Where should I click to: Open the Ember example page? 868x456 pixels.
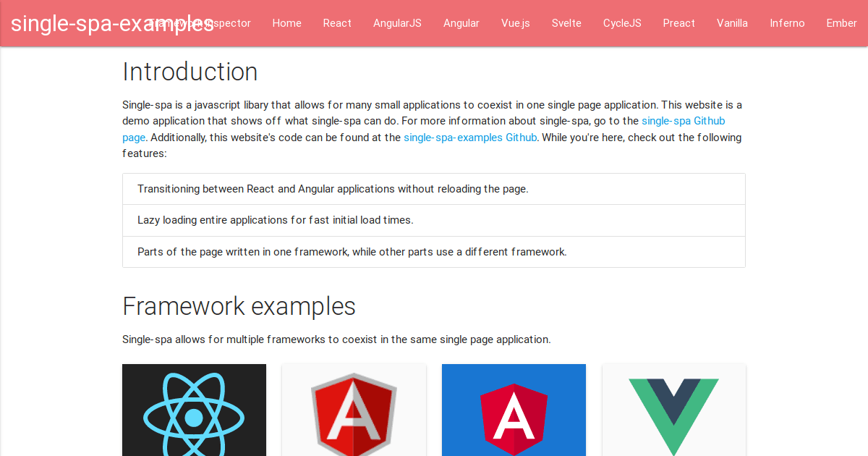(x=841, y=23)
